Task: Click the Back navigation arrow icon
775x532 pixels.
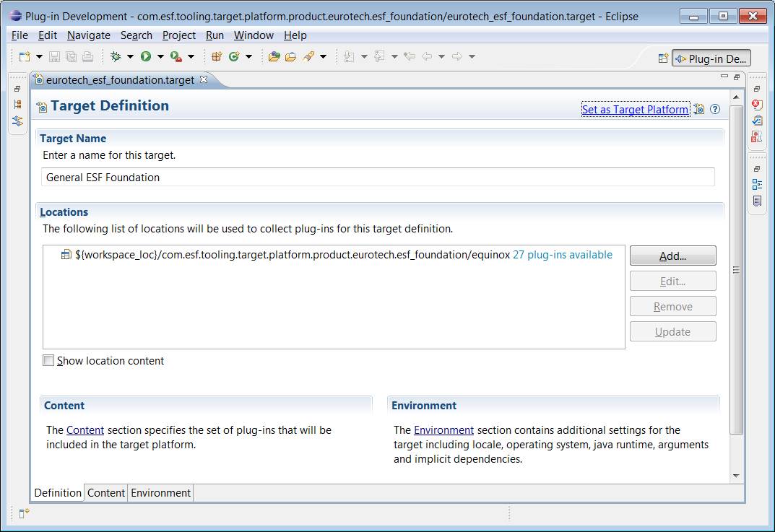Action: point(427,56)
